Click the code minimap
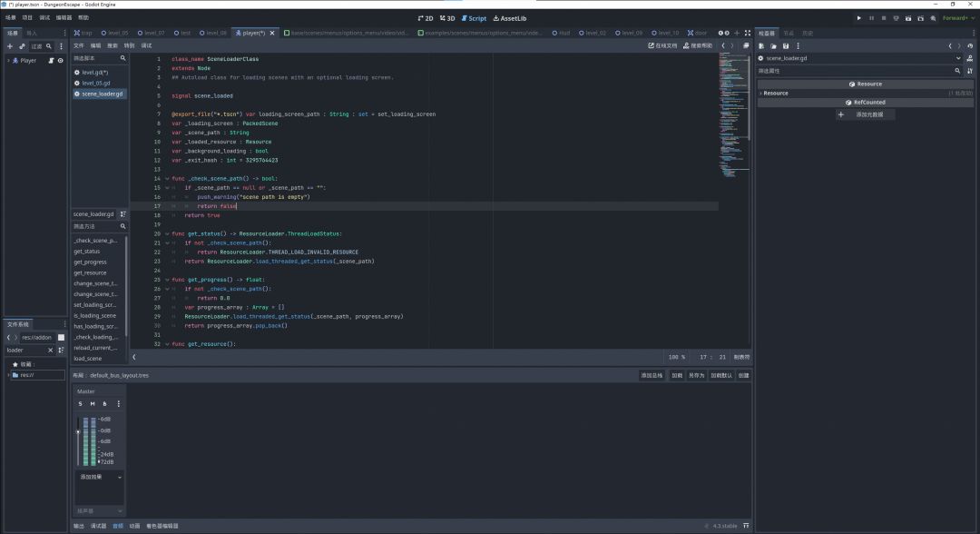The width and height of the screenshot is (980, 534). click(x=733, y=114)
